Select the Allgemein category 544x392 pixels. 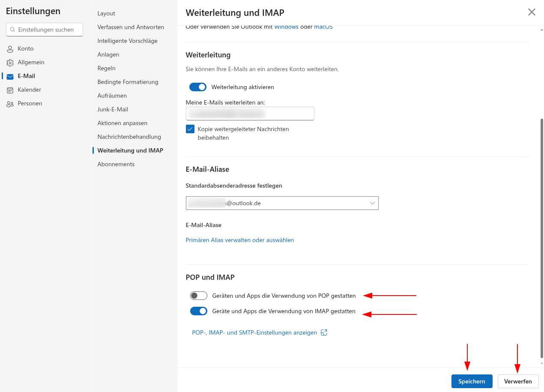tap(31, 62)
